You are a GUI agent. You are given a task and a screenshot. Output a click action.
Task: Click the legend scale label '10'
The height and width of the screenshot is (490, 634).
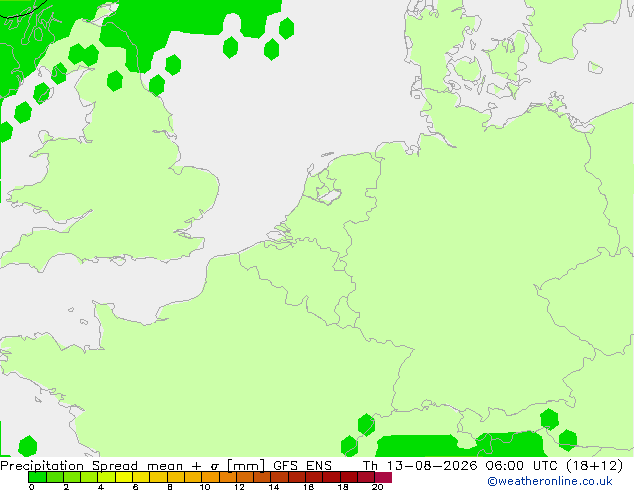click(x=205, y=487)
